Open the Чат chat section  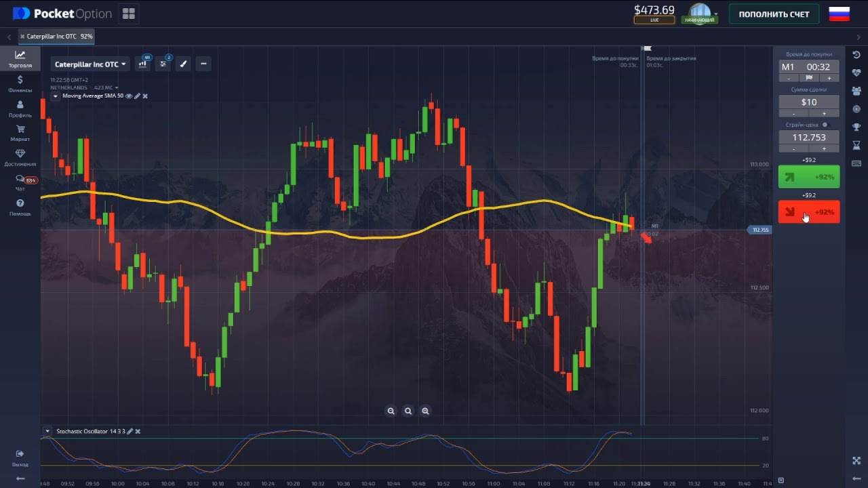coord(20,182)
